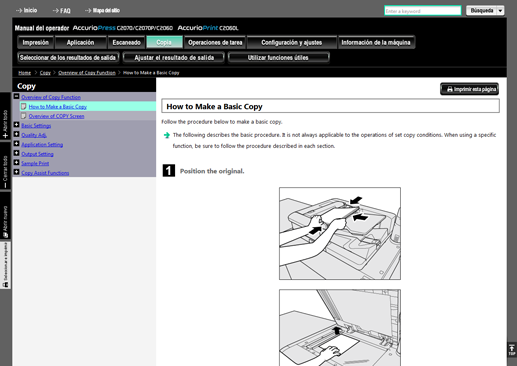Image resolution: width=517 pixels, height=366 pixels.
Task: Click the TOP arrow icon
Action: tap(512, 350)
